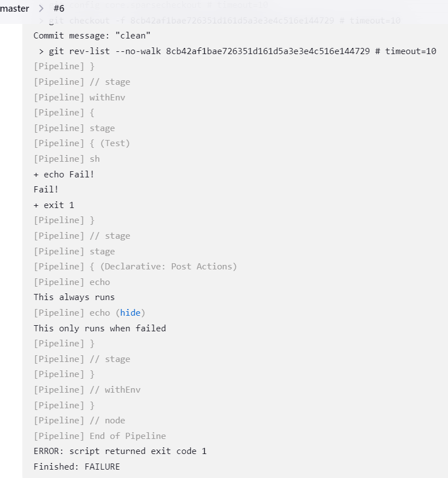Click the standalone "Fail!" output line
Screen dimensions: 448x478
tap(46, 190)
